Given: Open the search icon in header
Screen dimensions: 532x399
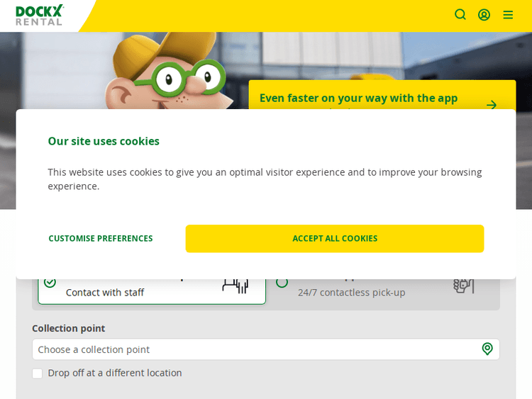Looking at the screenshot, I should click(x=460, y=14).
